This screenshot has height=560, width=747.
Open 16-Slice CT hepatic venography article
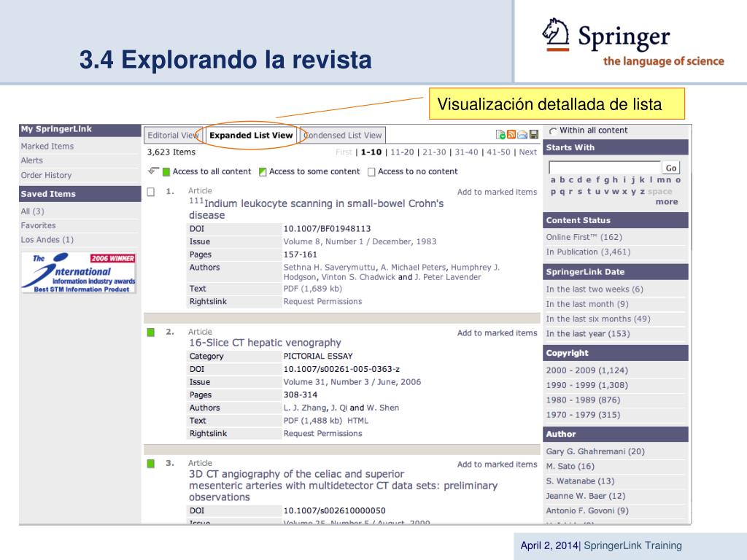265,343
